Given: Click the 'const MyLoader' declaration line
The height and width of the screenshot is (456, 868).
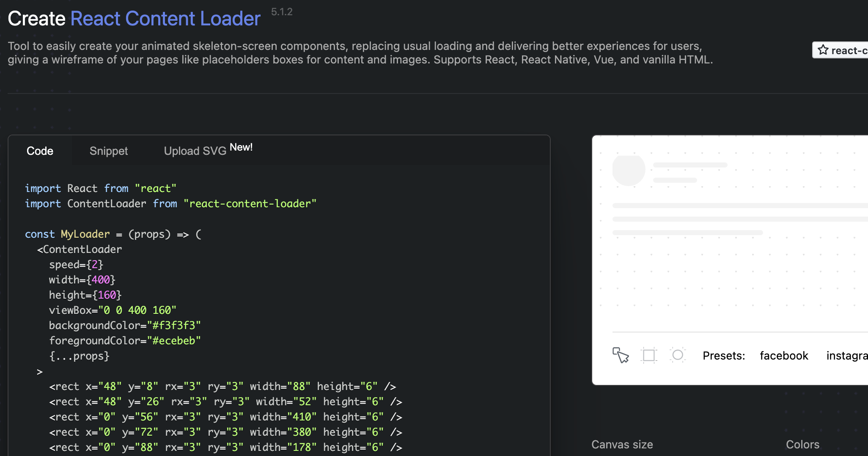Looking at the screenshot, I should point(113,234).
